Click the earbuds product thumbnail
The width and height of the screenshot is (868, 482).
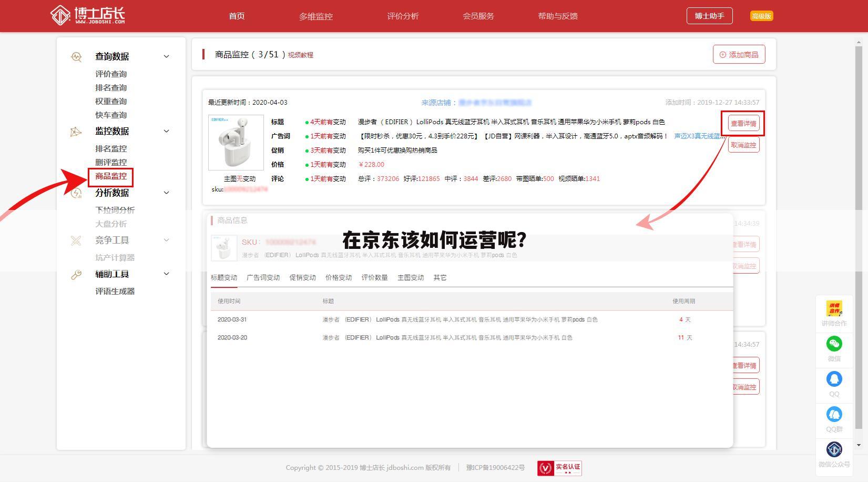236,143
